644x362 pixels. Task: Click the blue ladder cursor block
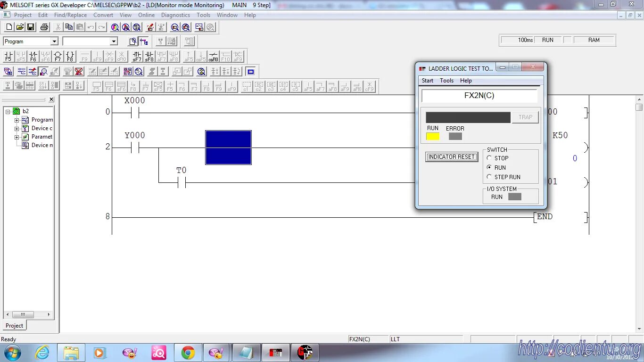[x=229, y=148]
